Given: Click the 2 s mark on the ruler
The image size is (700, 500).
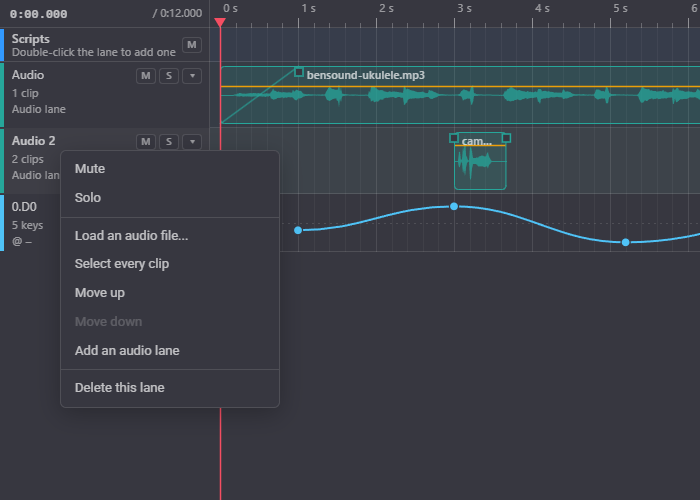Looking at the screenshot, I should [x=386, y=8].
